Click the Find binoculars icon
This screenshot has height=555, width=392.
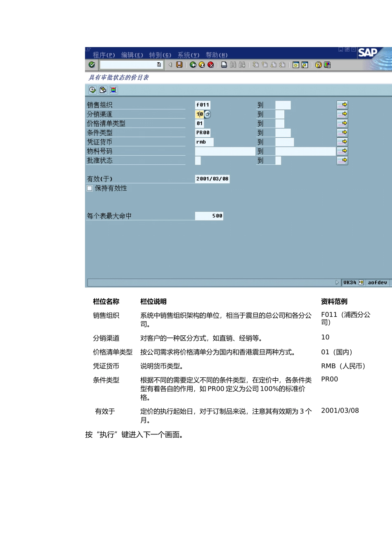(233, 65)
